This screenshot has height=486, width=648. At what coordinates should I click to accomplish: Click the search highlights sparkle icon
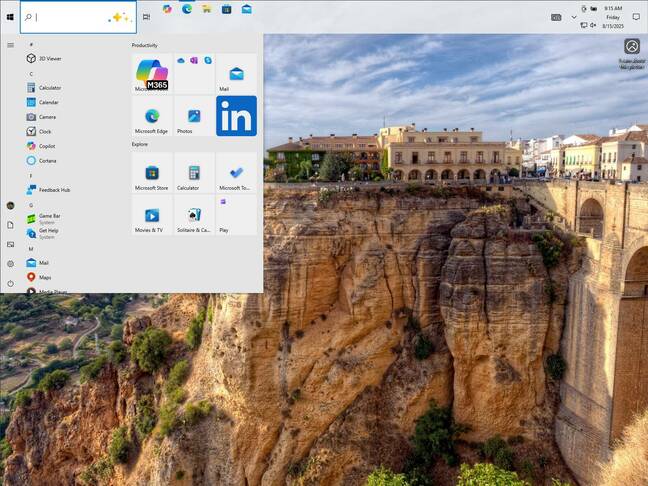(x=119, y=17)
